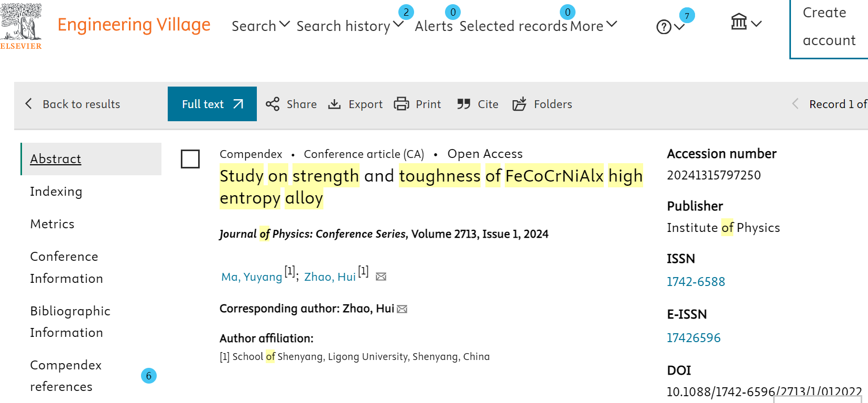
Task: Click the Export download icon
Action: pyautogui.click(x=334, y=104)
